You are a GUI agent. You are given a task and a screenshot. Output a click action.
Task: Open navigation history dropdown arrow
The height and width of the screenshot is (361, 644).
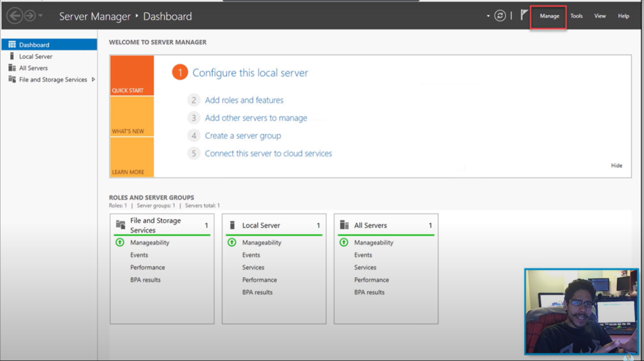coord(40,16)
